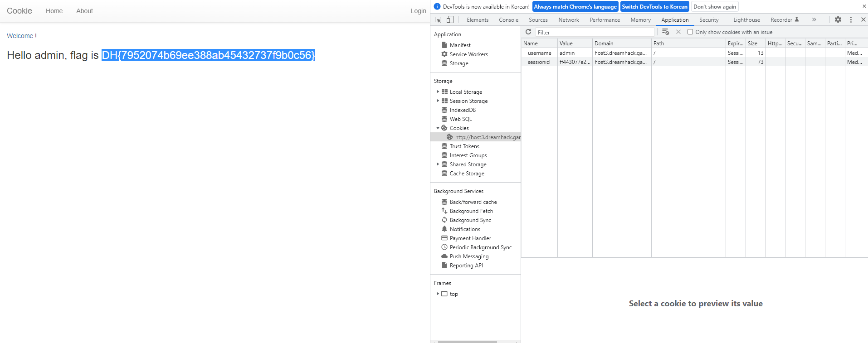868x343 pixels.
Task: Click the Cookies cookie icon
Action: click(444, 128)
